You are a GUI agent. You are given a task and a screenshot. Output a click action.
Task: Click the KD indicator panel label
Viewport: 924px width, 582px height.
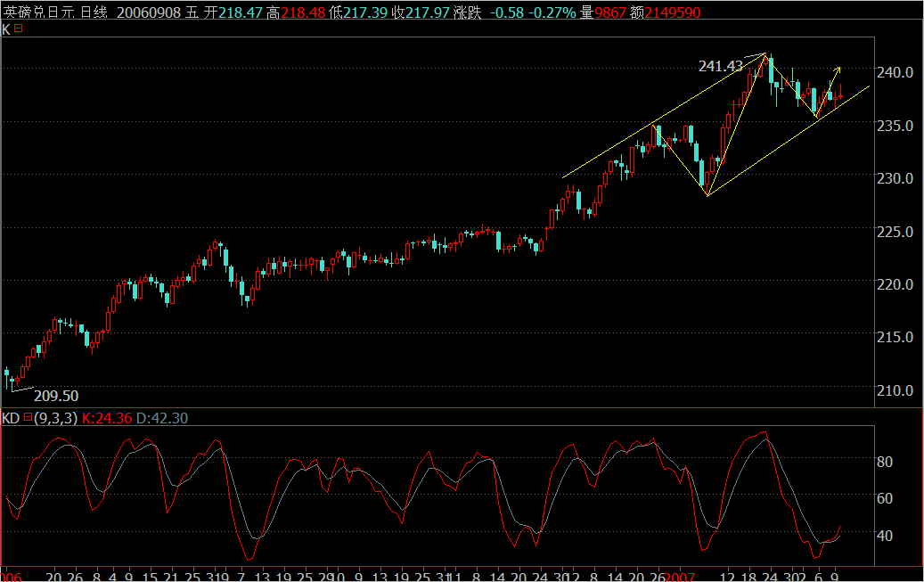coord(11,416)
